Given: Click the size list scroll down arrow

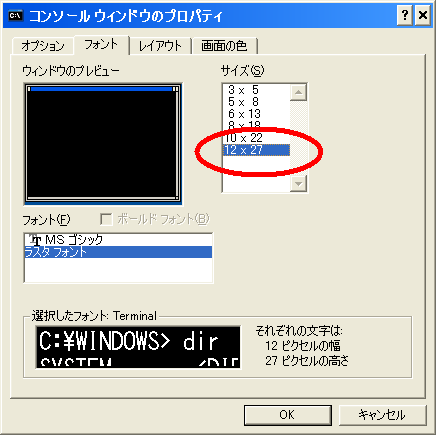Looking at the screenshot, I should [298, 183].
